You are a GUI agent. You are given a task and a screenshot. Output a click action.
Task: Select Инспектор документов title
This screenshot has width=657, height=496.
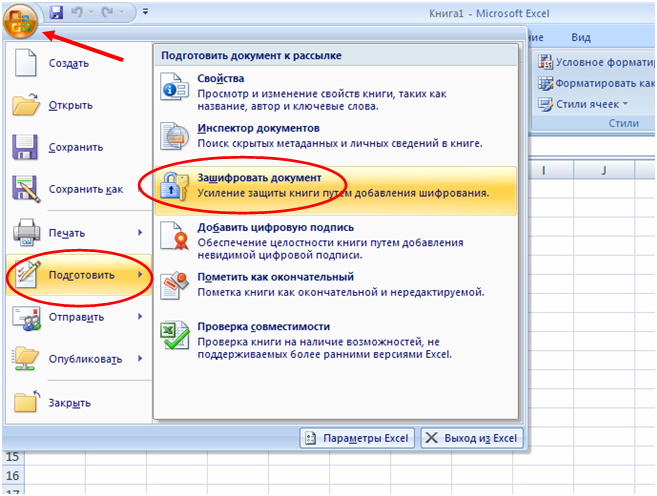[x=259, y=128]
